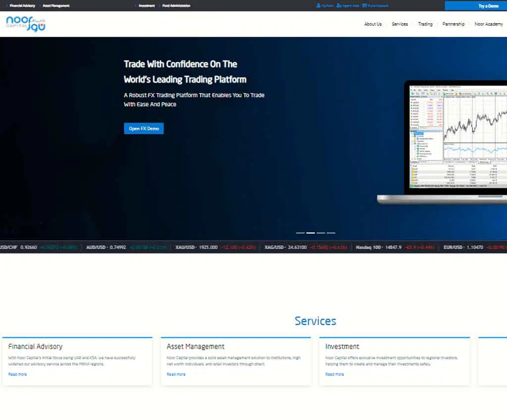
Task: Click the Noor Capital logo
Action: [26, 24]
